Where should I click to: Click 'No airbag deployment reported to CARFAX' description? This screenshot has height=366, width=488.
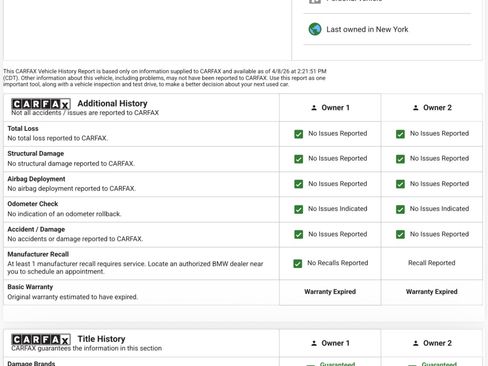[71, 188]
